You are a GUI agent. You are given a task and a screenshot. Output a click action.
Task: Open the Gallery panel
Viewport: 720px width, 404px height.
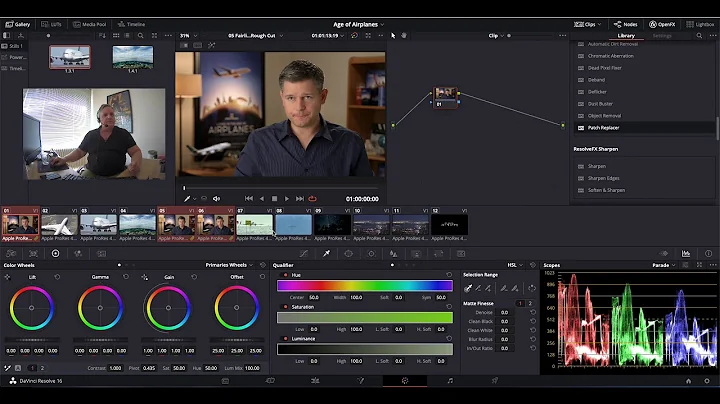point(17,24)
